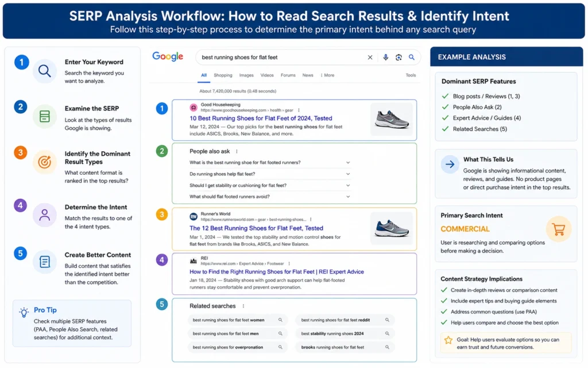Open the More dropdown in search tabs
The image size is (588, 368).
pos(327,75)
